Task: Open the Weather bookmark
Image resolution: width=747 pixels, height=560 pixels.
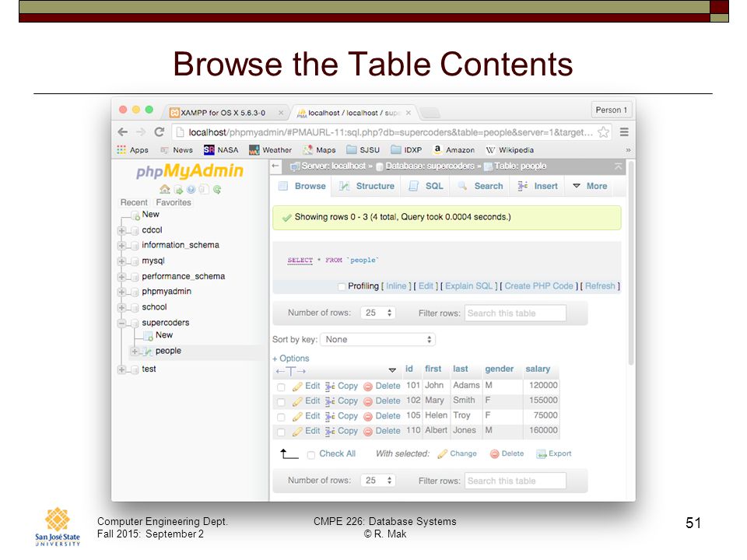Action: 270,150
